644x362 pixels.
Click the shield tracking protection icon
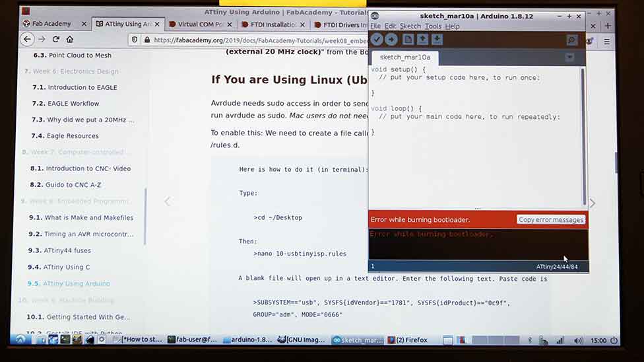(135, 40)
